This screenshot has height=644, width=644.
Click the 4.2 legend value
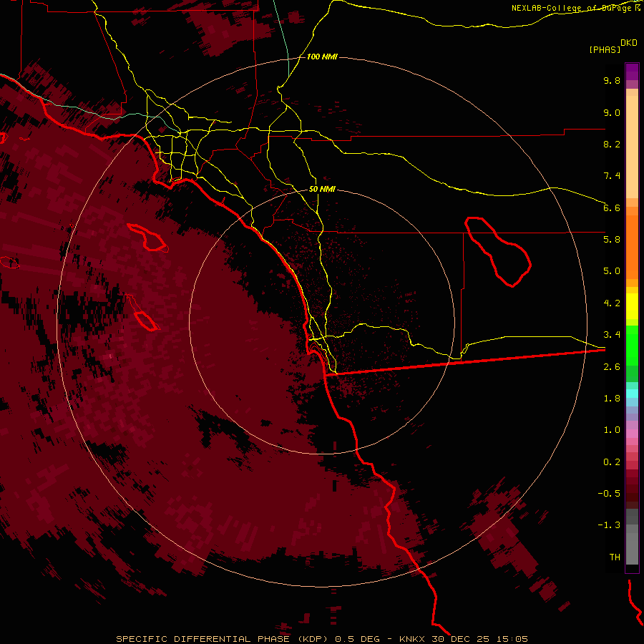pos(612,303)
